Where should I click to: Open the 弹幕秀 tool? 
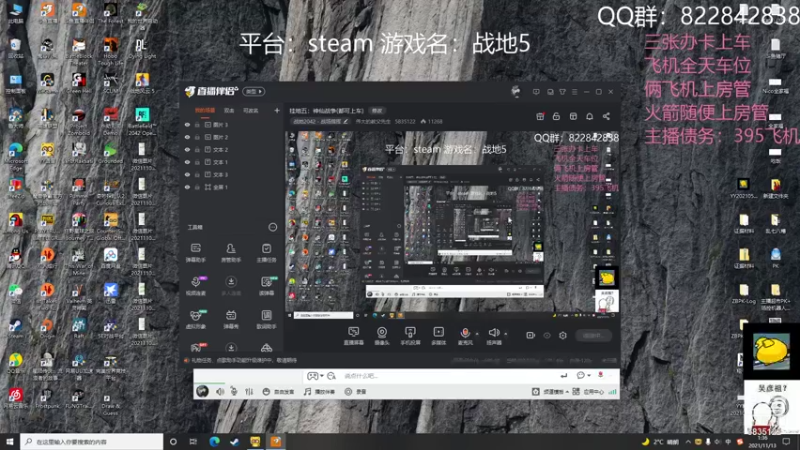point(231,319)
